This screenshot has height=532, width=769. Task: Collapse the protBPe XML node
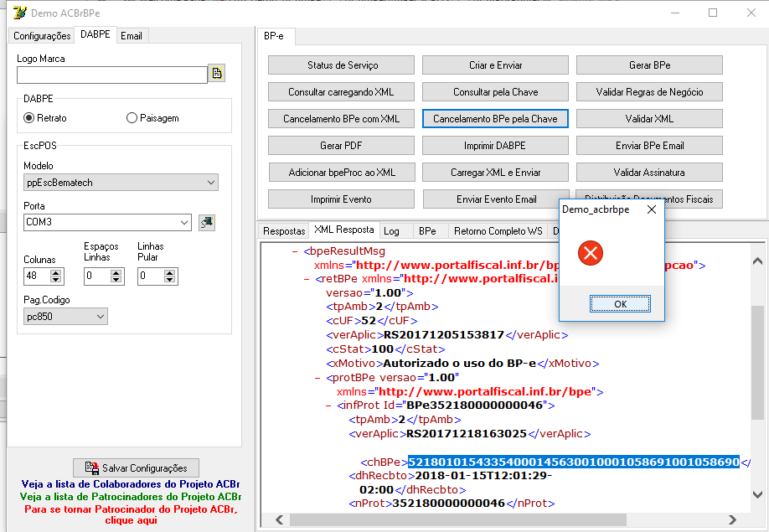coord(317,378)
